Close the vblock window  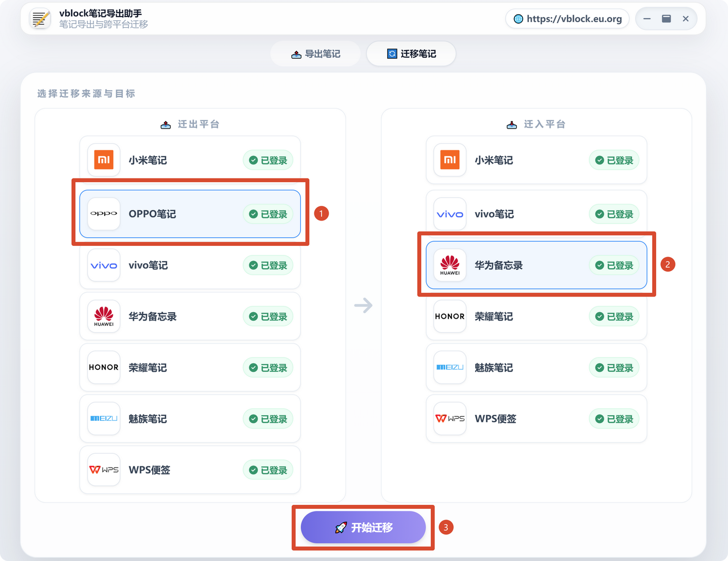click(686, 19)
